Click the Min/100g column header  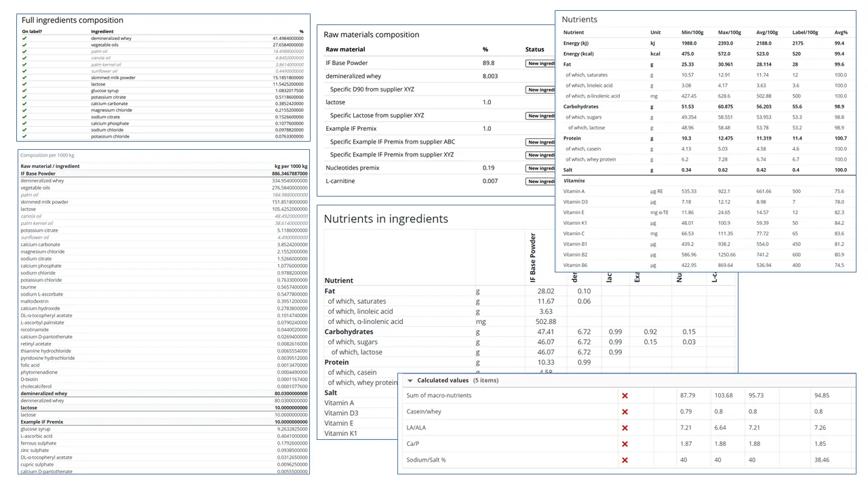click(x=692, y=33)
